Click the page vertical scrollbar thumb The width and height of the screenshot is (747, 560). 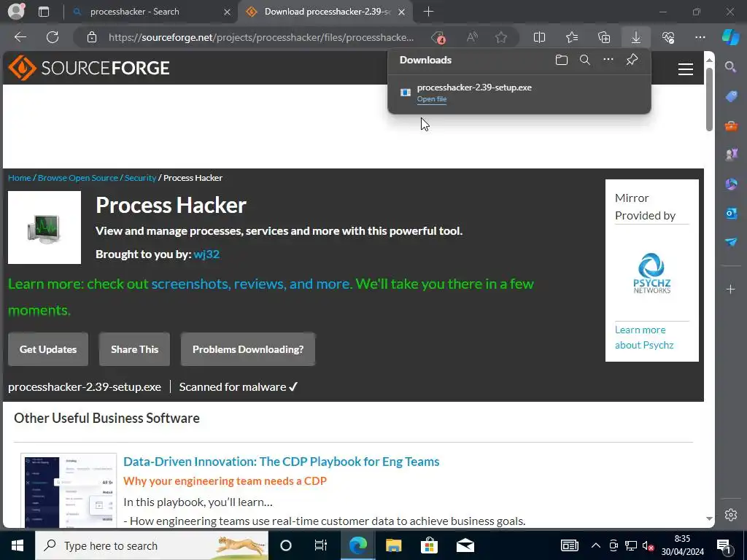[x=709, y=99]
